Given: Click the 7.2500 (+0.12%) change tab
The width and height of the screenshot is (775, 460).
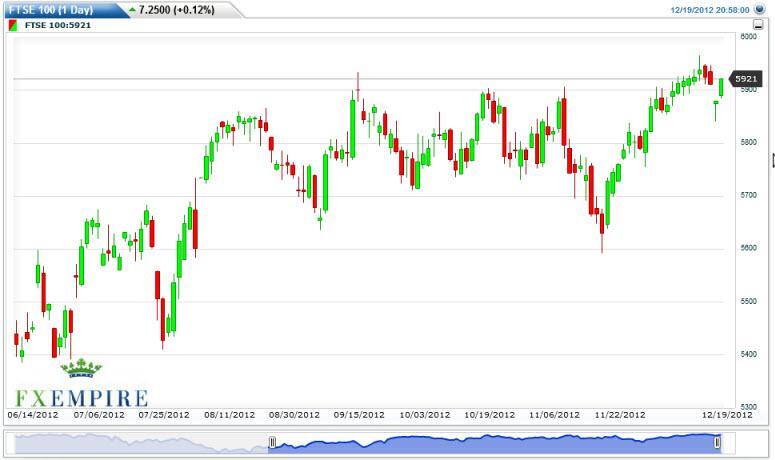Looking at the screenshot, I should [180, 9].
